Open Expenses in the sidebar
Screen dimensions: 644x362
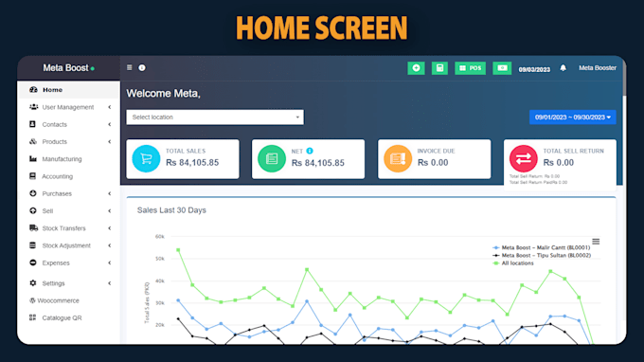[69, 262]
